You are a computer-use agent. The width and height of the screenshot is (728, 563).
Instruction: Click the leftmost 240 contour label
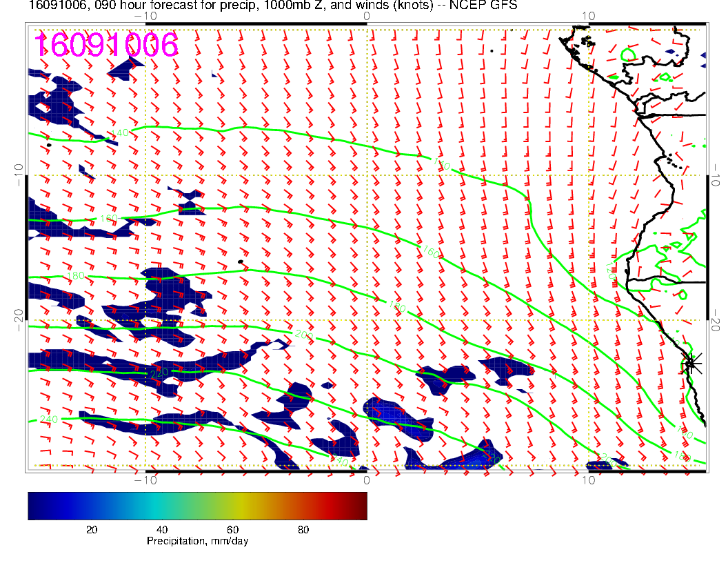tap(48, 419)
